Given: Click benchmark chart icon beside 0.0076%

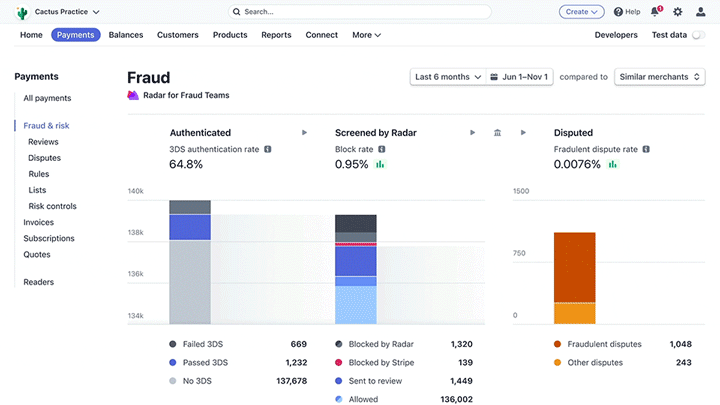Looking at the screenshot, I should click(613, 164).
